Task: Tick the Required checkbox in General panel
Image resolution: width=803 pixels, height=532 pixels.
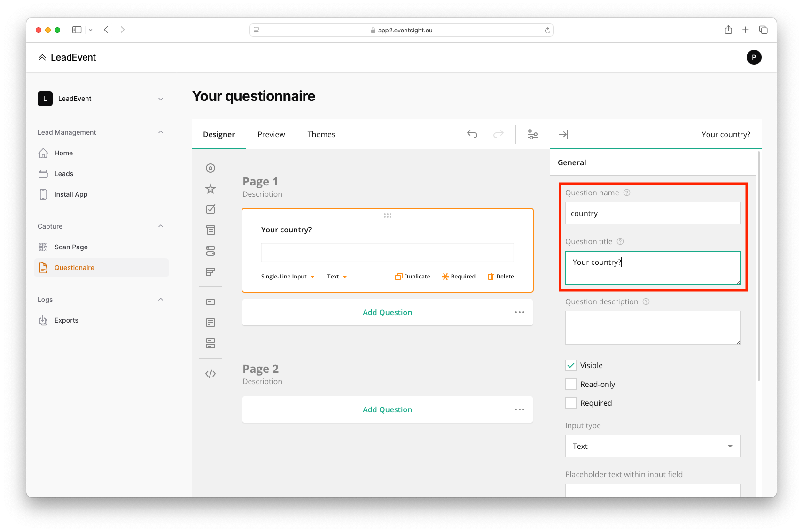Action: pyautogui.click(x=571, y=403)
